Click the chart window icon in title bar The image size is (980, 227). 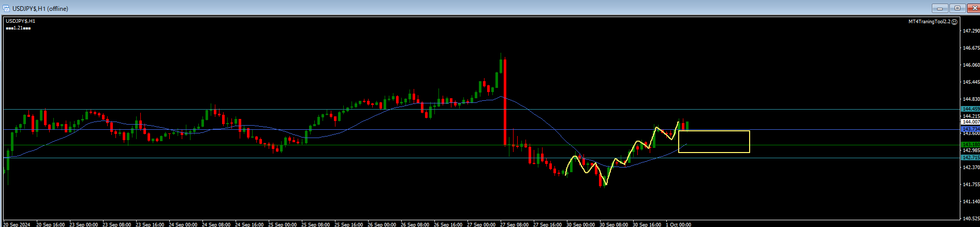6,8
